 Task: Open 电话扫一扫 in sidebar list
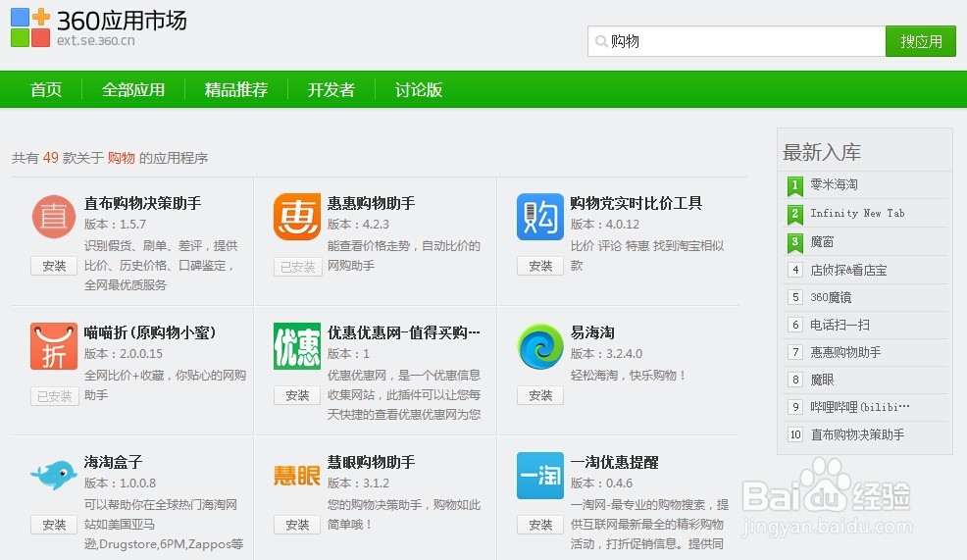[x=840, y=325]
